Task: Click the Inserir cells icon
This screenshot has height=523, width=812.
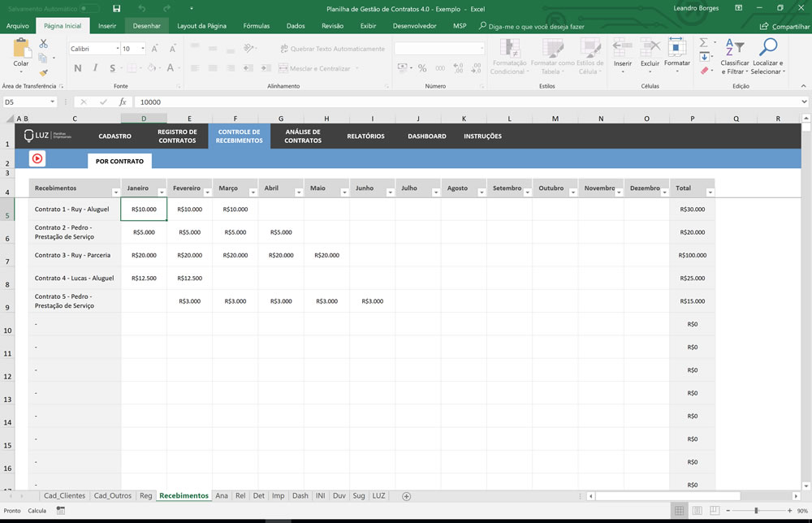Action: click(623, 48)
